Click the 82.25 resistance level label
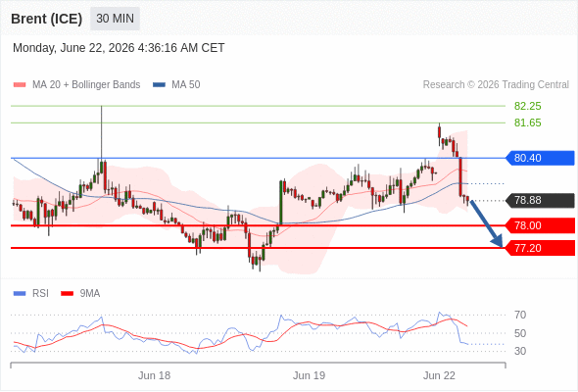 [x=527, y=106]
